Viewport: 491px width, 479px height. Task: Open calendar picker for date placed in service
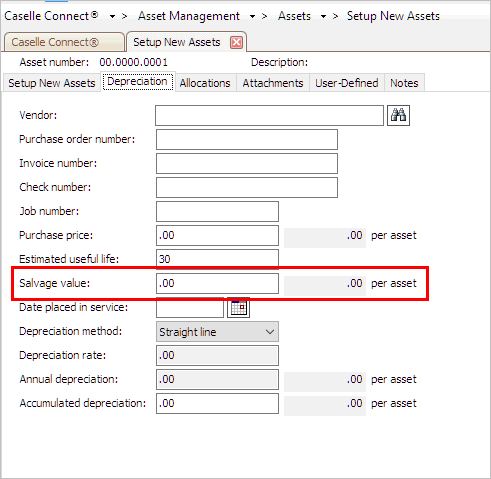coord(238,307)
